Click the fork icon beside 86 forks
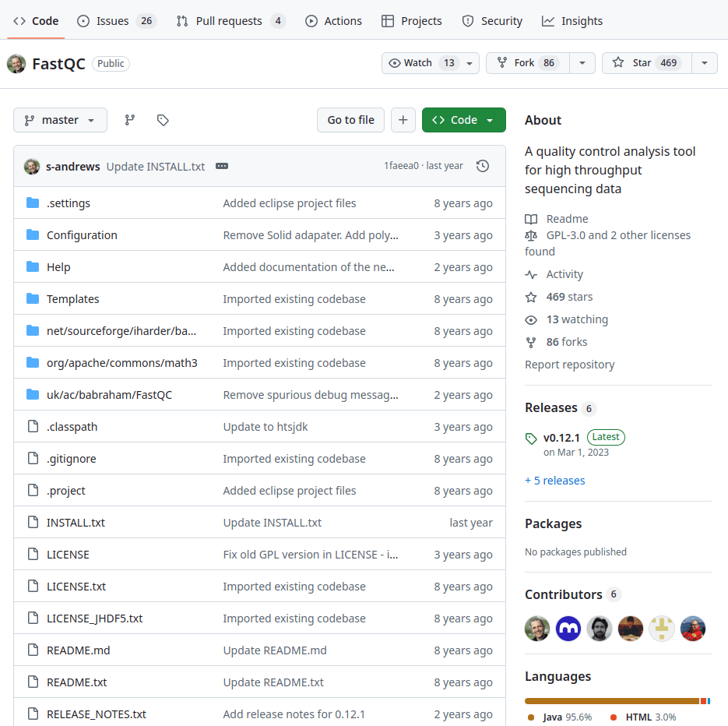 click(x=531, y=342)
